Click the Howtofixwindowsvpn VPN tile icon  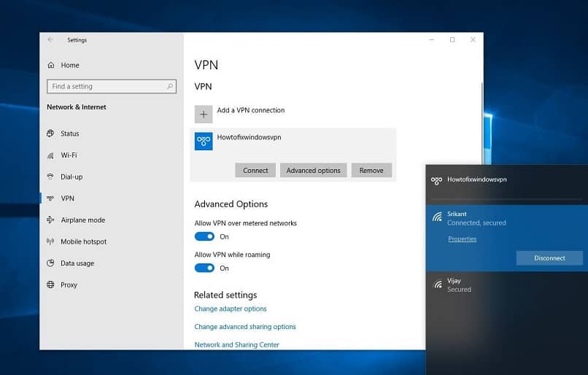coord(204,142)
